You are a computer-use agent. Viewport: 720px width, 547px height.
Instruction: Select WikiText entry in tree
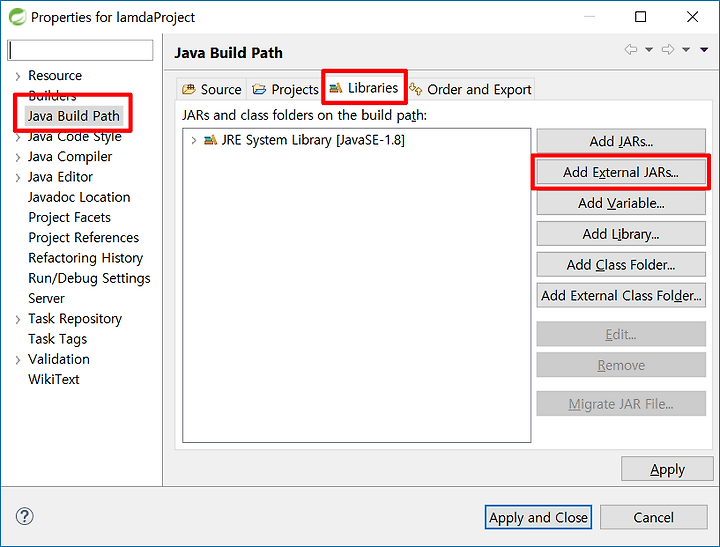coord(54,379)
